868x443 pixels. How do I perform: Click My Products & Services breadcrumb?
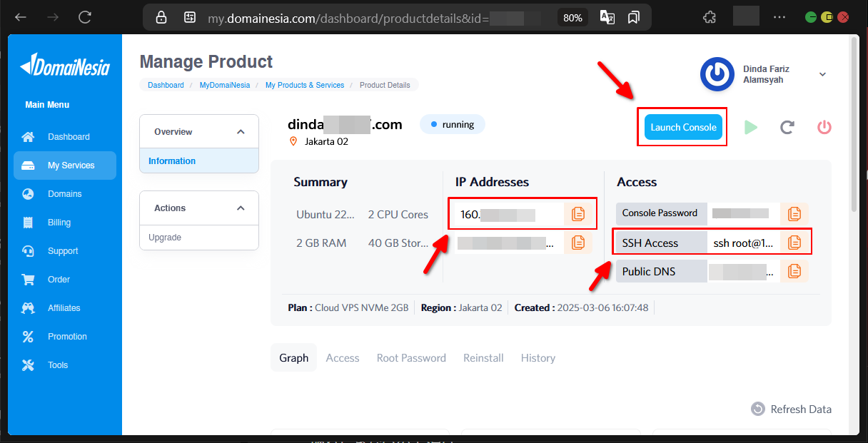305,85
